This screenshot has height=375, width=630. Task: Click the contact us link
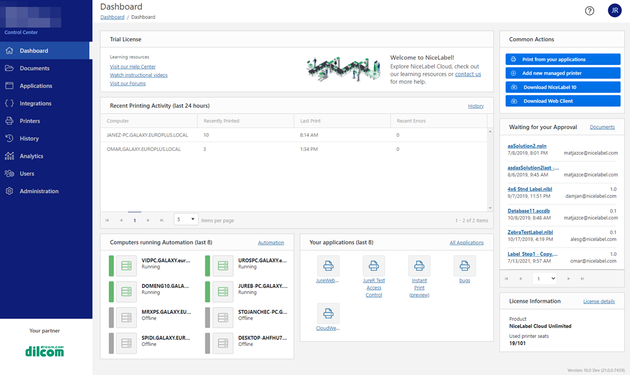[x=468, y=74]
